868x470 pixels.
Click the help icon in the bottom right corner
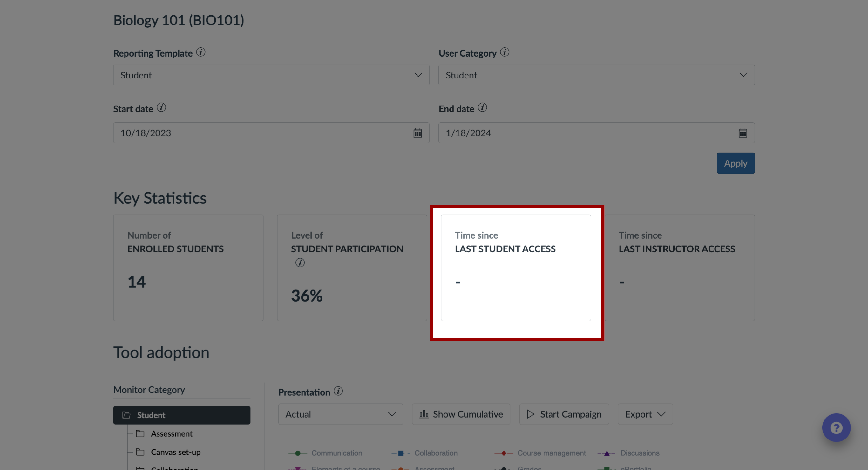point(837,428)
